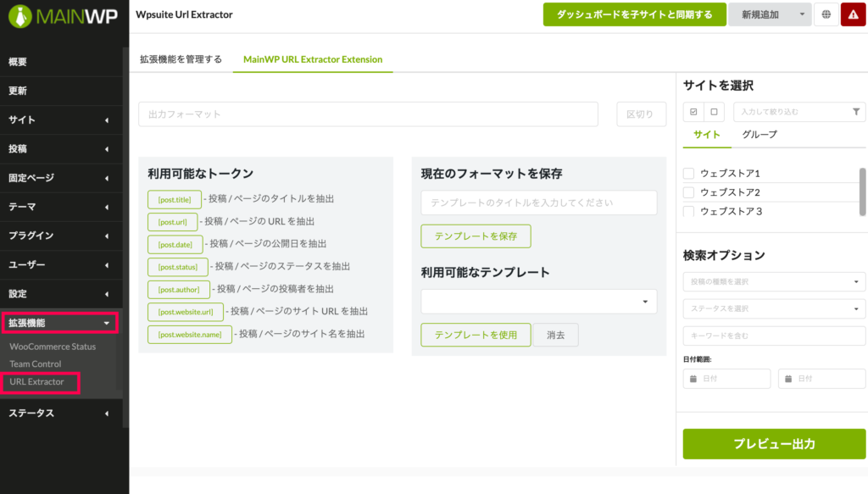Click calendar icon in second date field
868x494 pixels.
788,379
